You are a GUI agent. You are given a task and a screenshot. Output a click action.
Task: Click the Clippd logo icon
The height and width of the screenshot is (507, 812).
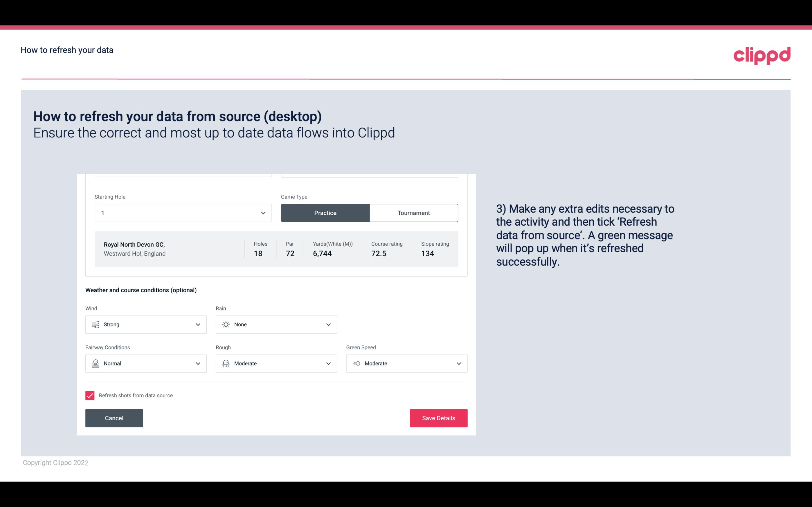pos(762,54)
